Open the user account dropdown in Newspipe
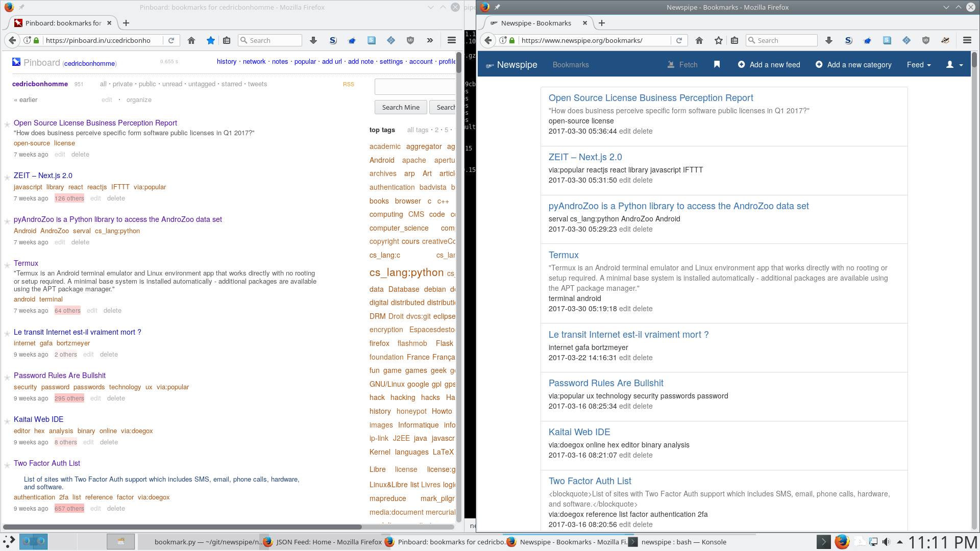This screenshot has height=551, width=980. pos(954,65)
